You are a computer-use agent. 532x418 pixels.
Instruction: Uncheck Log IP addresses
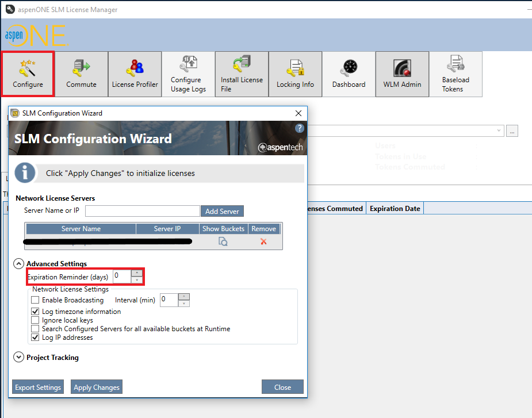[x=35, y=338]
